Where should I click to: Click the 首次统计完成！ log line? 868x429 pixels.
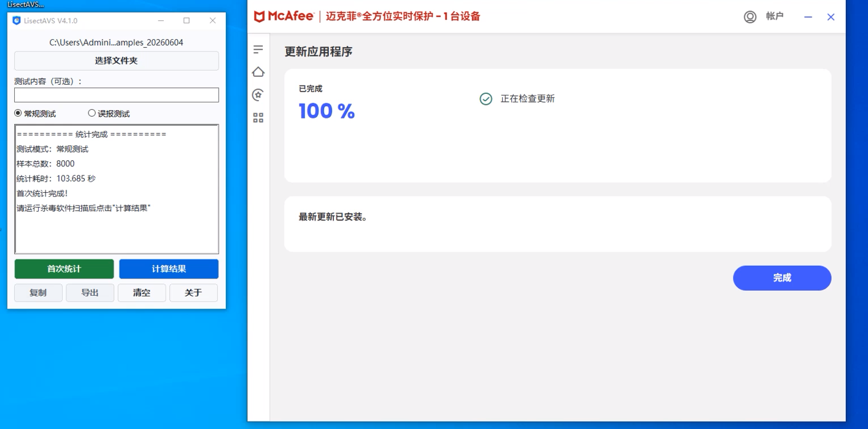[x=42, y=193]
